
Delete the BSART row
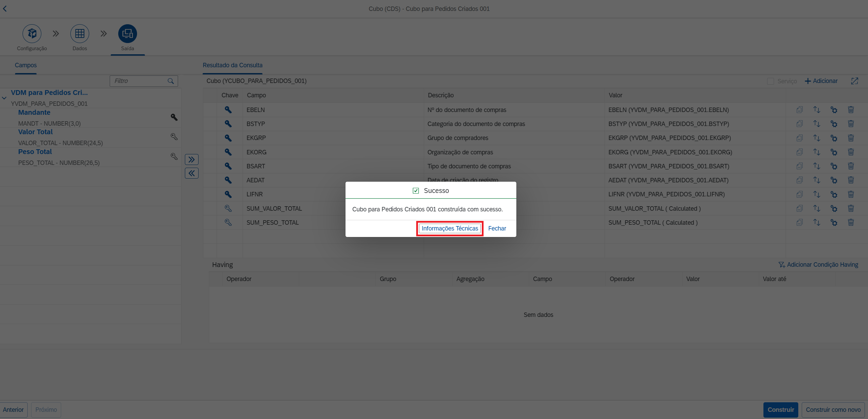851,166
